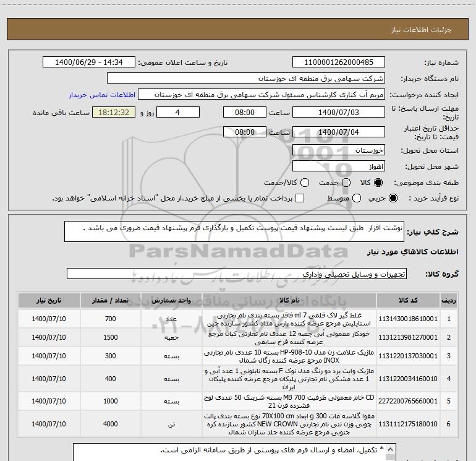Select the کالا radio button
The height and width of the screenshot is (461, 476).
tap(378, 183)
